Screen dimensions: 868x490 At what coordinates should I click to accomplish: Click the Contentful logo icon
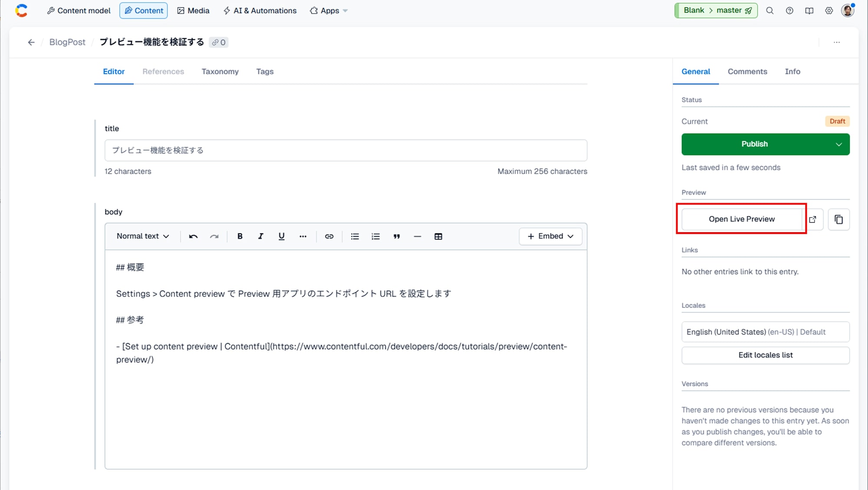[21, 10]
